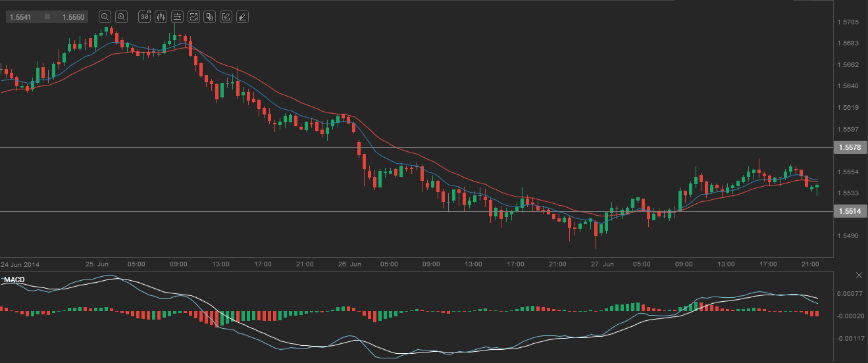Click the 1.5550 ask price

(x=73, y=16)
